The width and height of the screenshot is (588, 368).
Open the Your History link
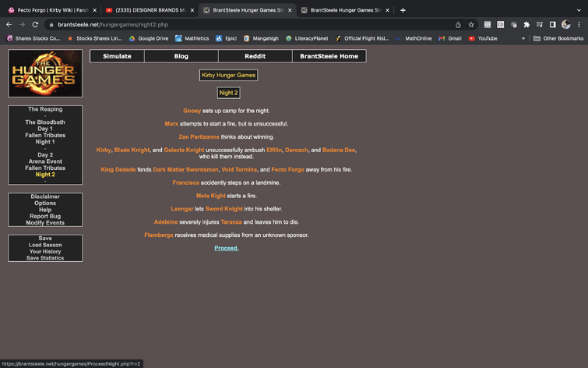point(45,252)
